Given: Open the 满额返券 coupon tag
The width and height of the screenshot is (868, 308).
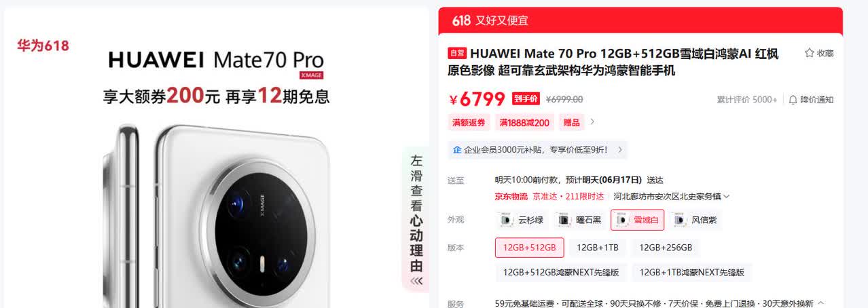Looking at the screenshot, I should coord(469,123).
